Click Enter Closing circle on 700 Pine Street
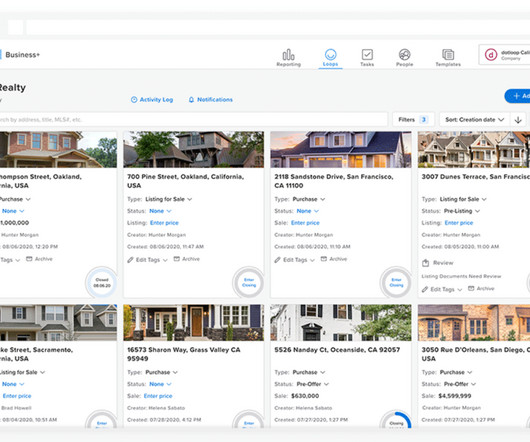Viewport: 530px width, 442px height. [249, 282]
